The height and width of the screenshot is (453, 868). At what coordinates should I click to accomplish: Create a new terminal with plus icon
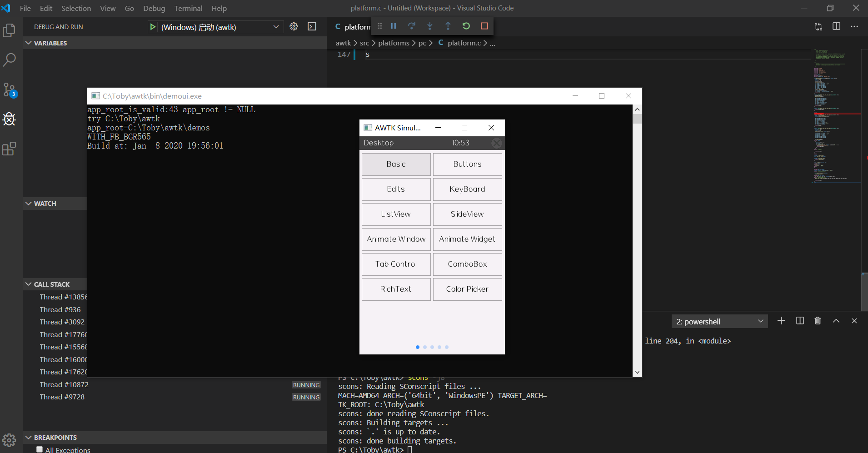pos(781,321)
